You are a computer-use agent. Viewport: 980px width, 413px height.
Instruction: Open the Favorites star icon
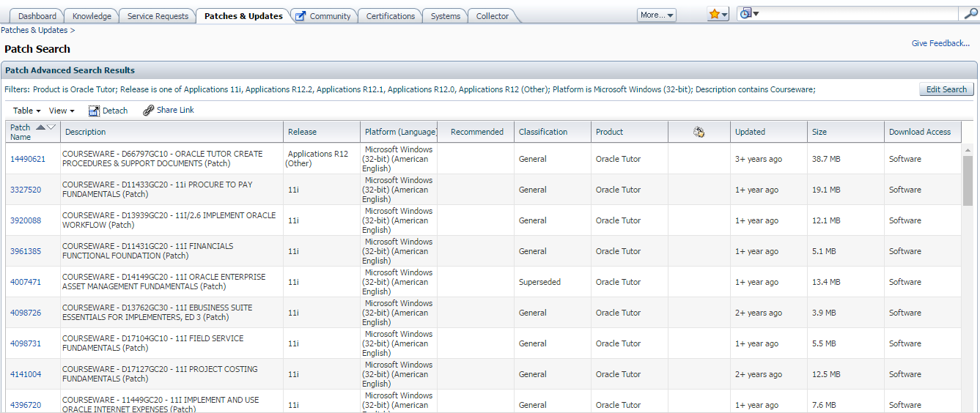click(x=714, y=14)
